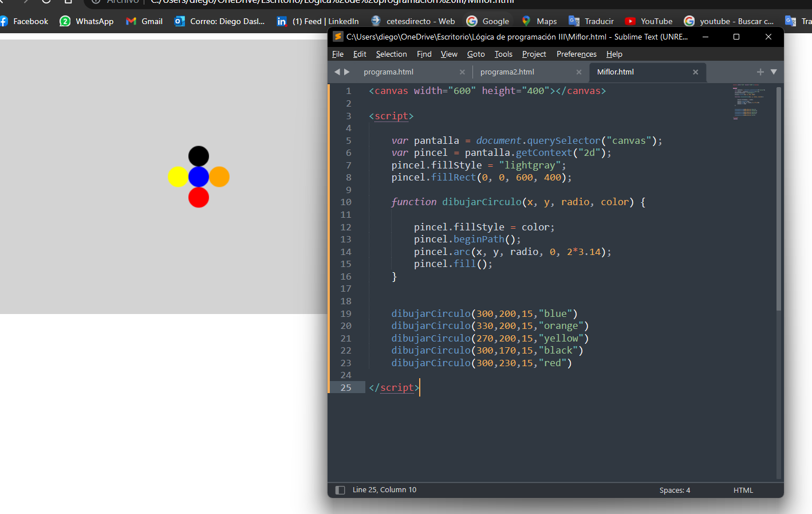Go to previous tab with left arrow
The width and height of the screenshot is (812, 514).
click(337, 72)
